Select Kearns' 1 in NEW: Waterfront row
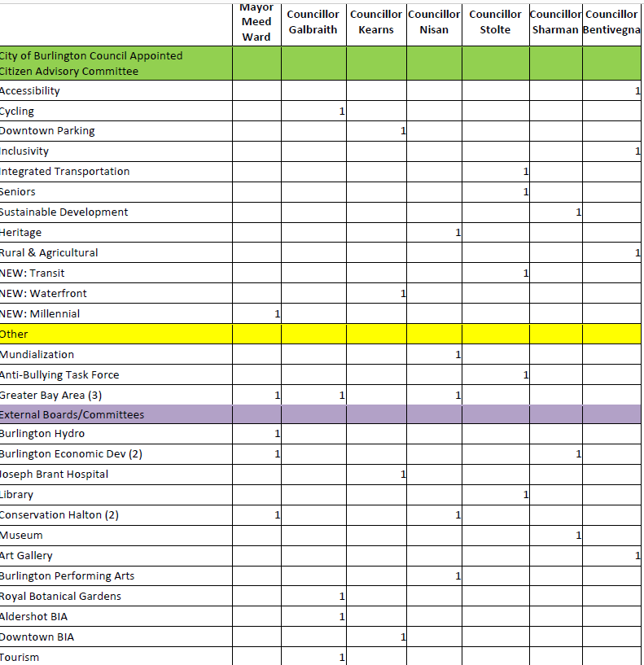The width and height of the screenshot is (644, 665). coord(403,294)
